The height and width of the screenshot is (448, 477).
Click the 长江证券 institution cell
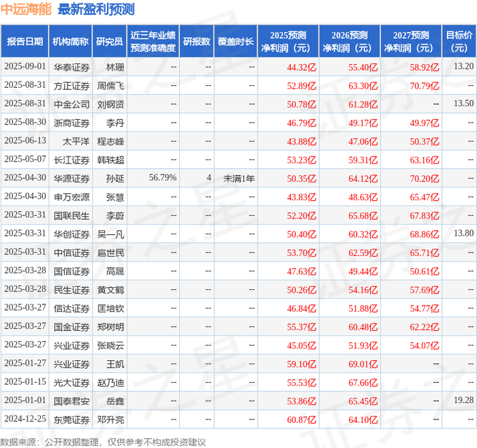72,160
